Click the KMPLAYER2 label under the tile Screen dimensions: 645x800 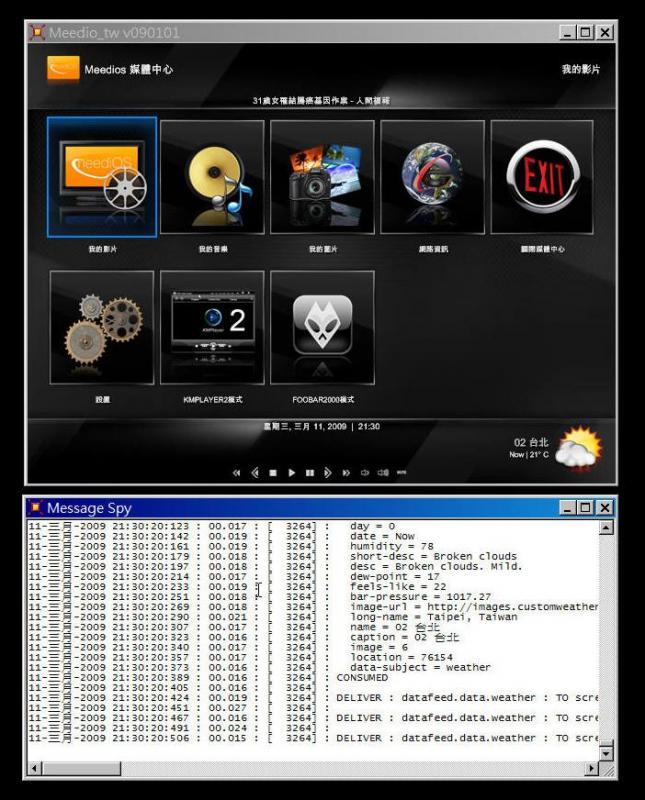(x=212, y=399)
